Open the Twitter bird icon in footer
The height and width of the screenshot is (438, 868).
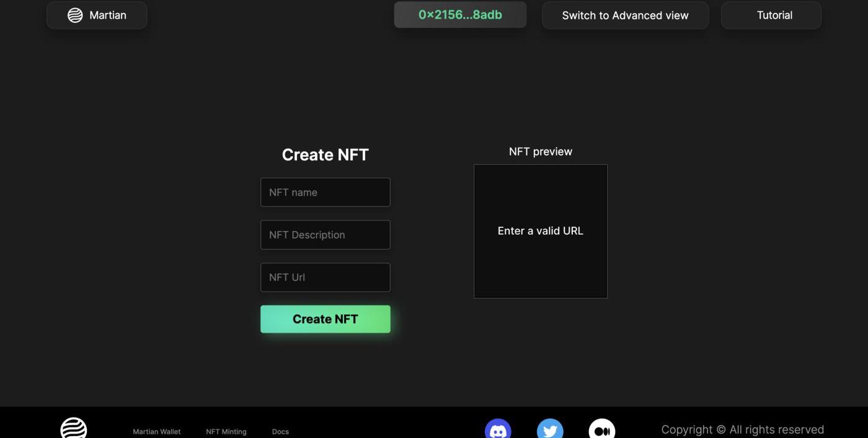tap(550, 430)
